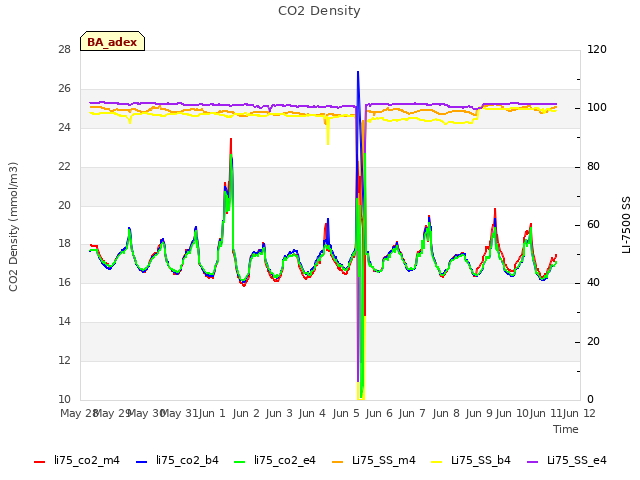Click the orange Li75_SS_m4 legend color marker
This screenshot has width=640, height=480.
coord(338,462)
